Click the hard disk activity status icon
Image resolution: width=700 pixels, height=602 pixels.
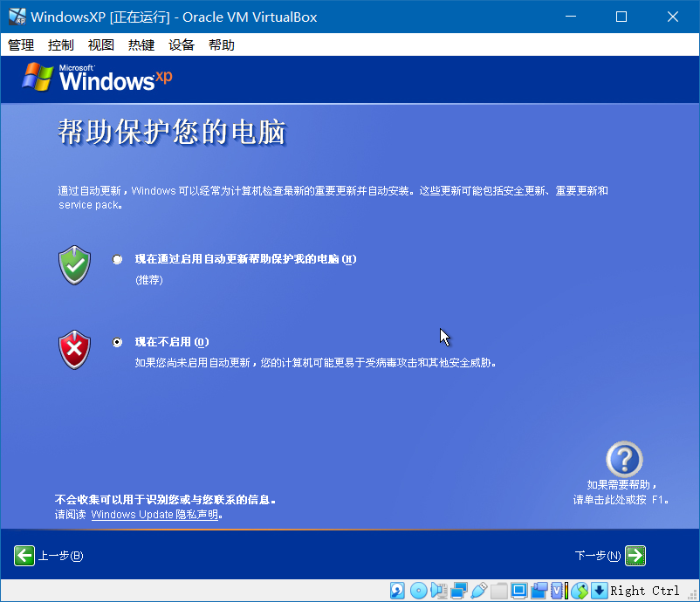click(397, 591)
